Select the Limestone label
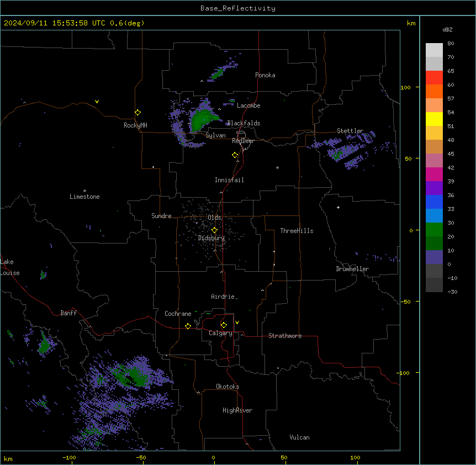The image size is (476, 465). click(x=84, y=197)
